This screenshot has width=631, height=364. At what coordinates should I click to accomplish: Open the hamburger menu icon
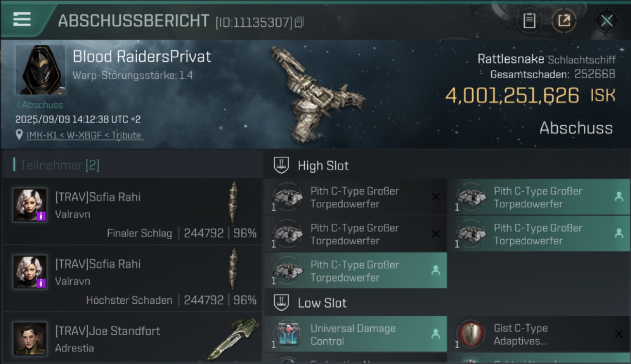(x=22, y=19)
